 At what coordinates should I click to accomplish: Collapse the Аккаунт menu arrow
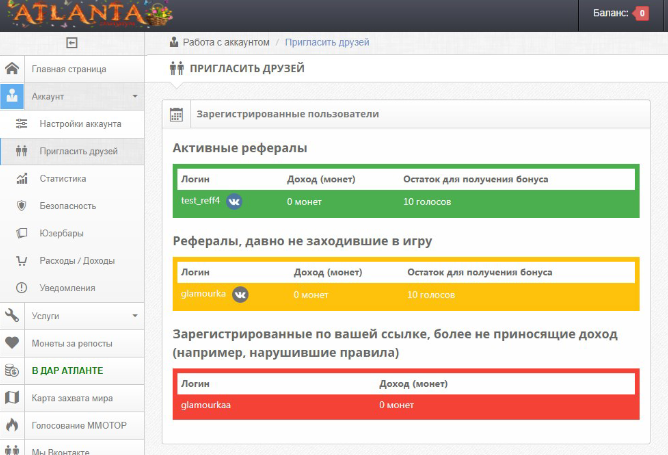135,96
